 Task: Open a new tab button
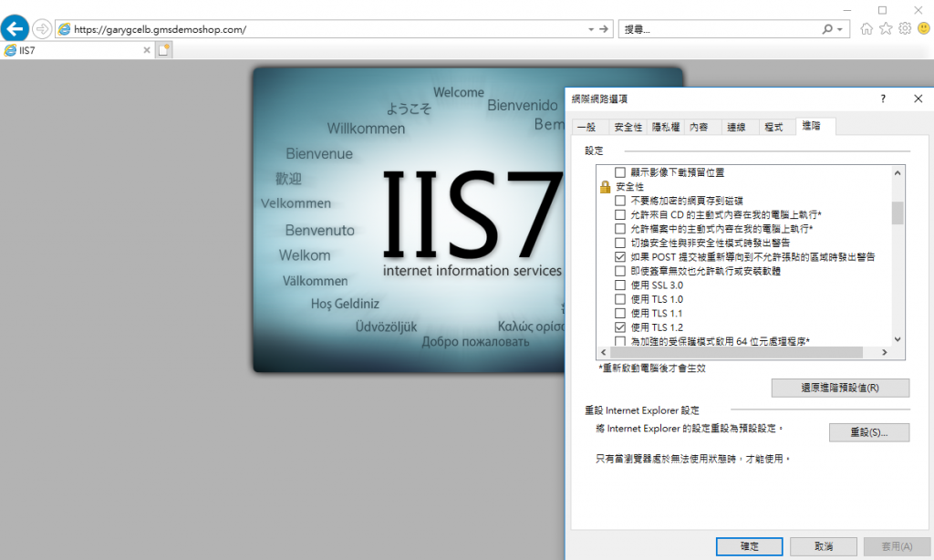[164, 50]
